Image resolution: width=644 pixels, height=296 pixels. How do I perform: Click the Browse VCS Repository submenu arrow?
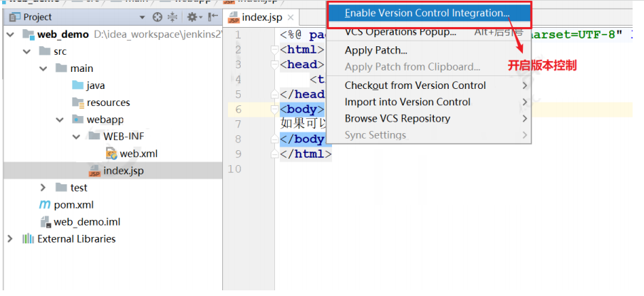point(524,119)
